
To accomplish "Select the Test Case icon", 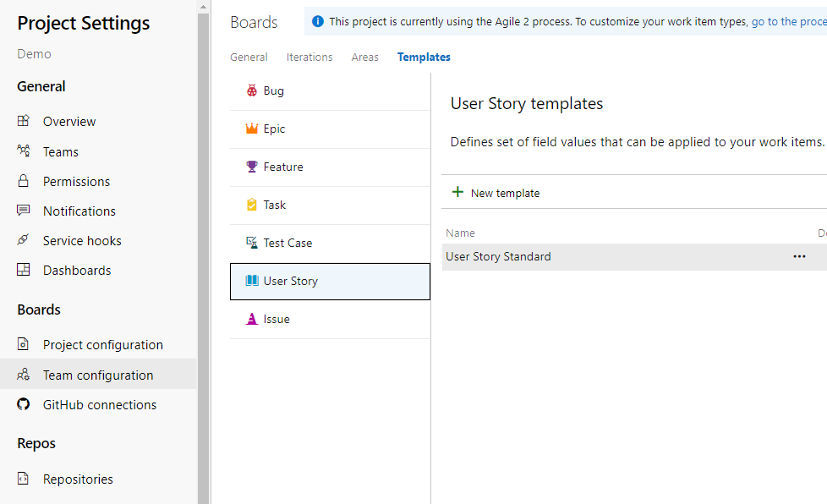I will click(x=252, y=243).
